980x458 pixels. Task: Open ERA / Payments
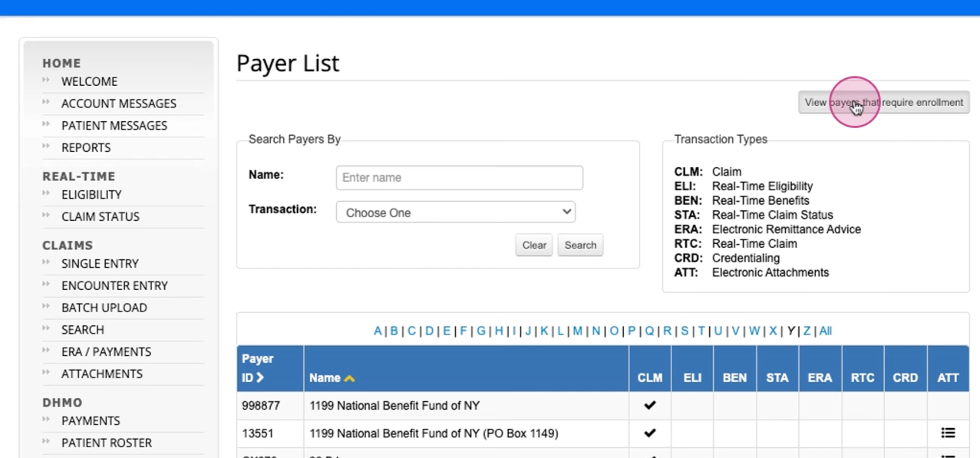point(106,352)
